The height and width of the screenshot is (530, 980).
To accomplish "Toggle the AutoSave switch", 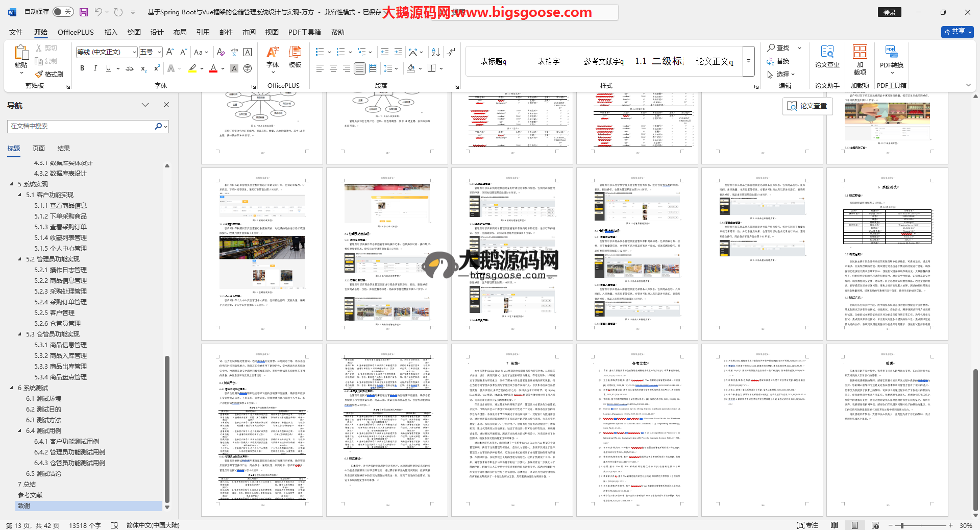I will click(x=62, y=12).
